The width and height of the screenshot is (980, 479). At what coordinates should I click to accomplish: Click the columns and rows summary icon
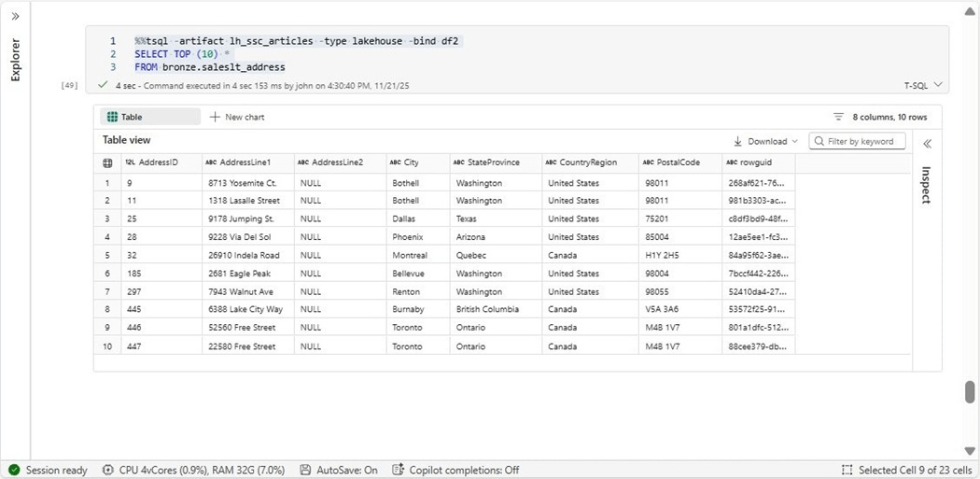click(x=838, y=117)
